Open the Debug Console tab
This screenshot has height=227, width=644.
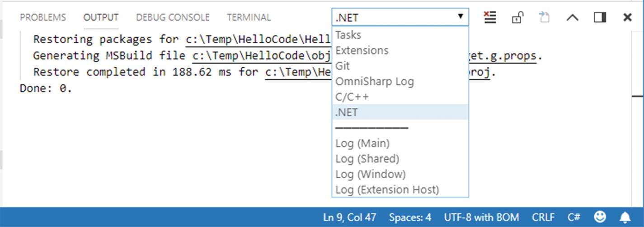point(173,18)
